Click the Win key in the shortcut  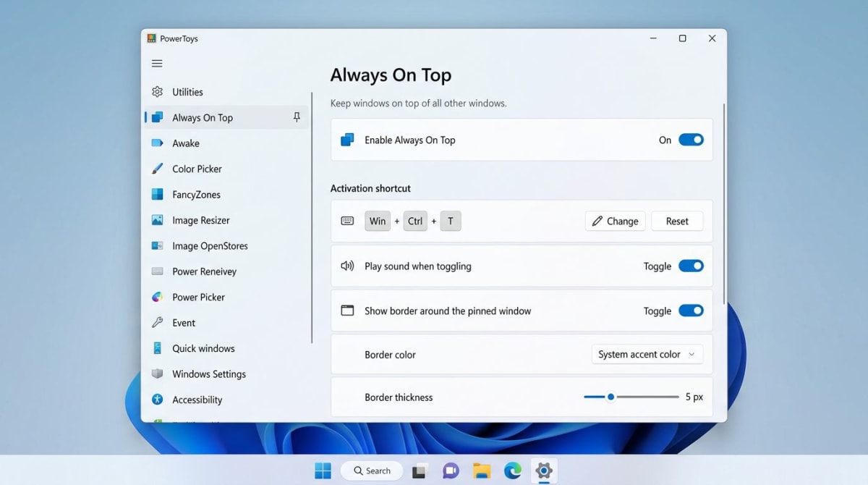(378, 221)
